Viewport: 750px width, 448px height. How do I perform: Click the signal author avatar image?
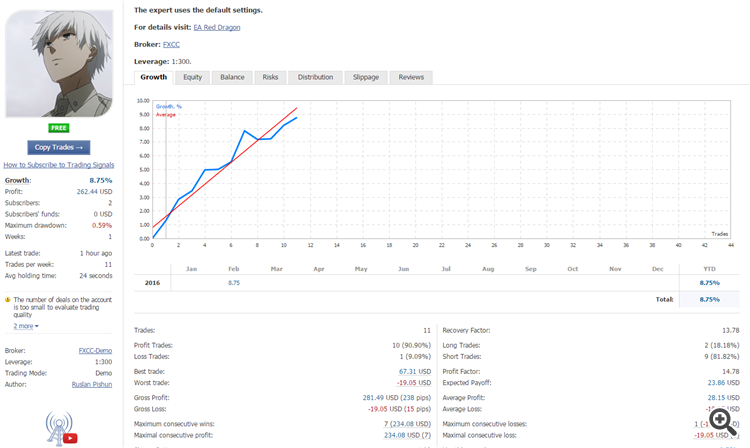coord(60,60)
